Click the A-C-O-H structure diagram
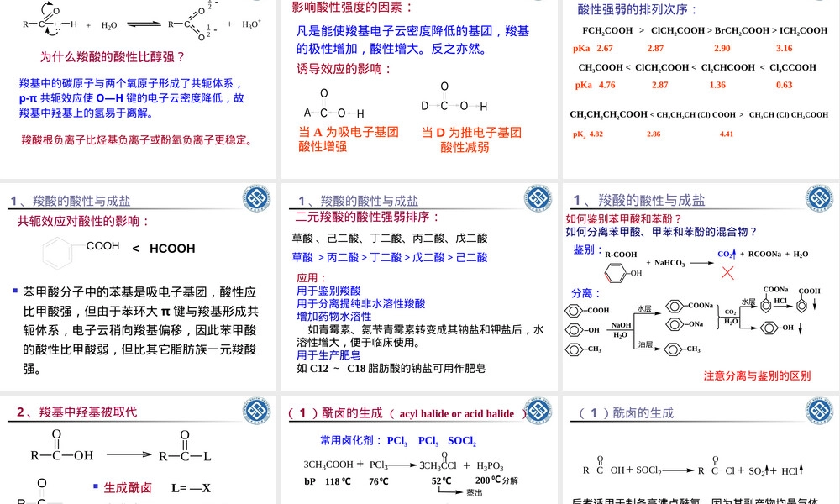The image size is (840, 504). pos(333,104)
